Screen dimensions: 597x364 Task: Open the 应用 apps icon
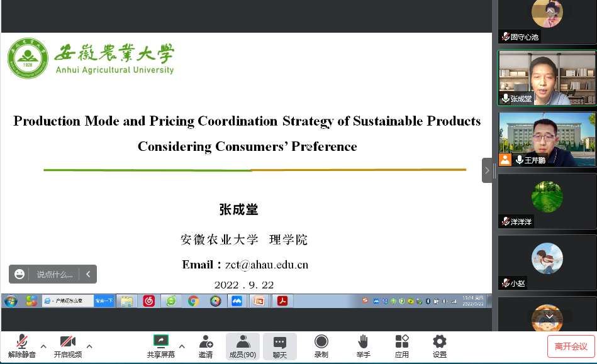coord(402,346)
